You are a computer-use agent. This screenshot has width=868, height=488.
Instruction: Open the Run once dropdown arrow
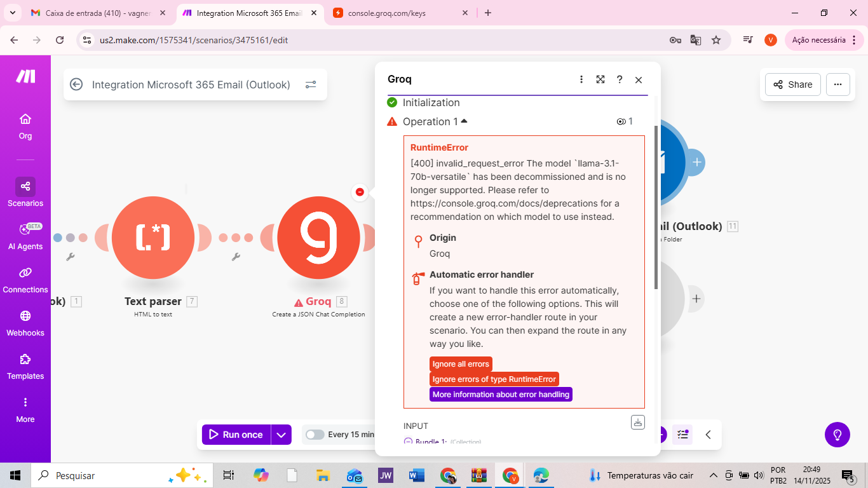[x=281, y=435]
